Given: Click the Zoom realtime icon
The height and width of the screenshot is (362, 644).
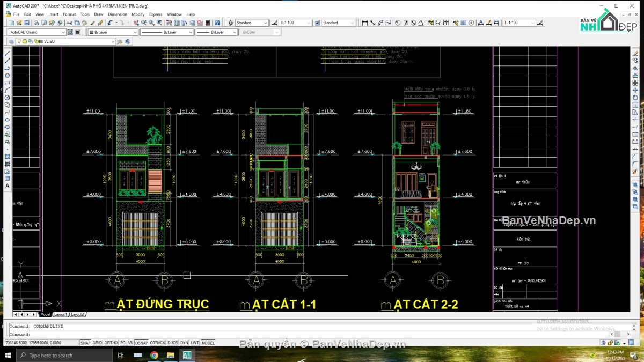Looking at the screenshot, I should tap(144, 23).
